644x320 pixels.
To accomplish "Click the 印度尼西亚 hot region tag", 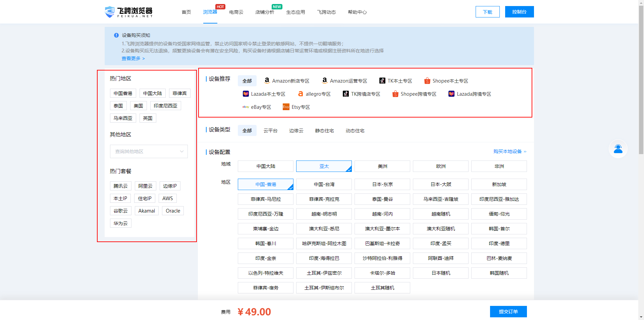I will click(166, 106).
